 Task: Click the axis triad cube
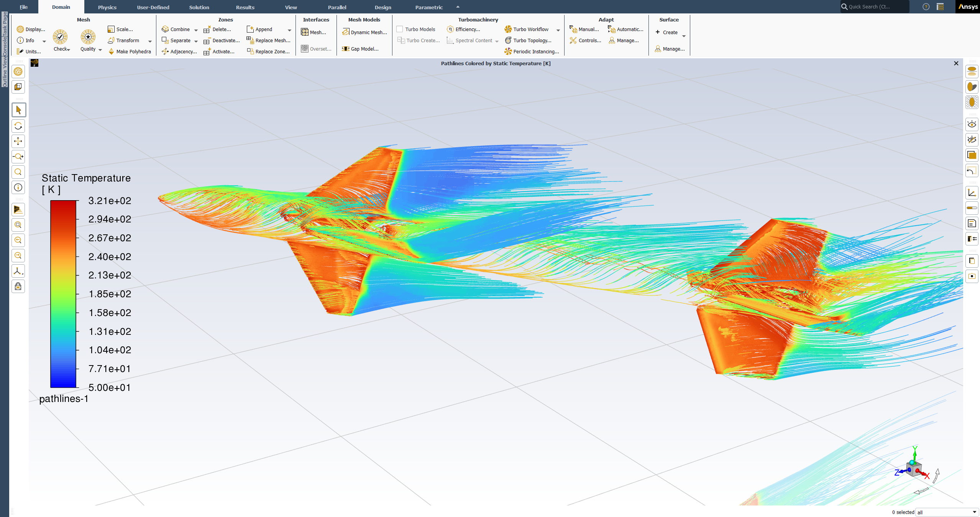(914, 469)
